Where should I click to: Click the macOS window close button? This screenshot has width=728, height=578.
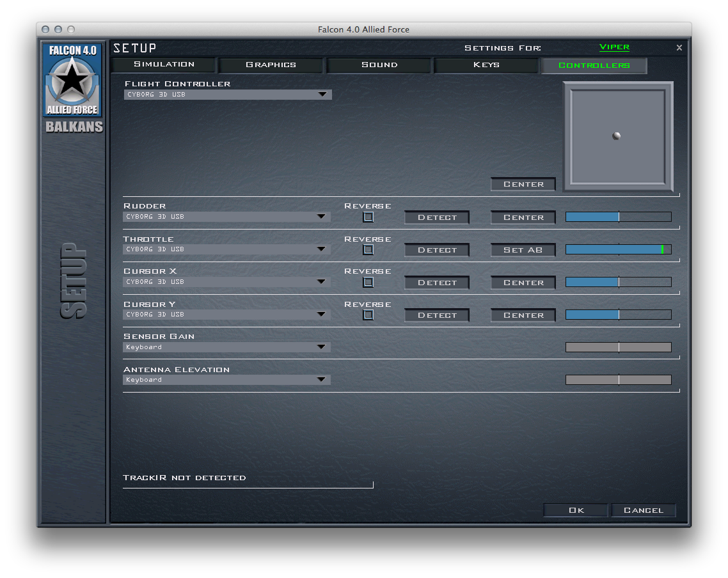(45, 29)
